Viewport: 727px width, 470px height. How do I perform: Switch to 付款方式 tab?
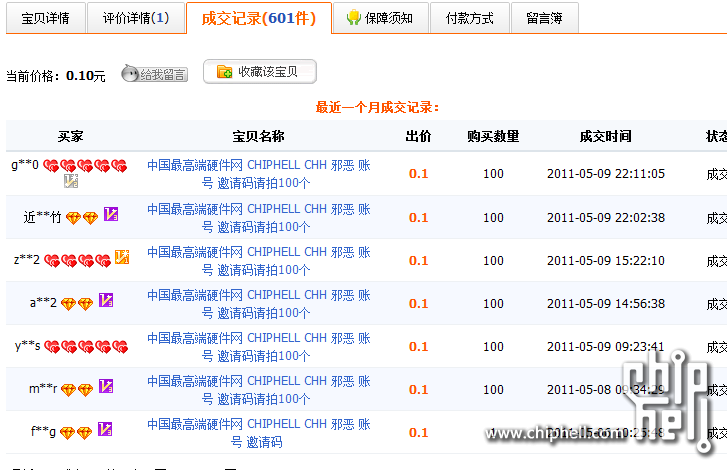[x=470, y=18]
